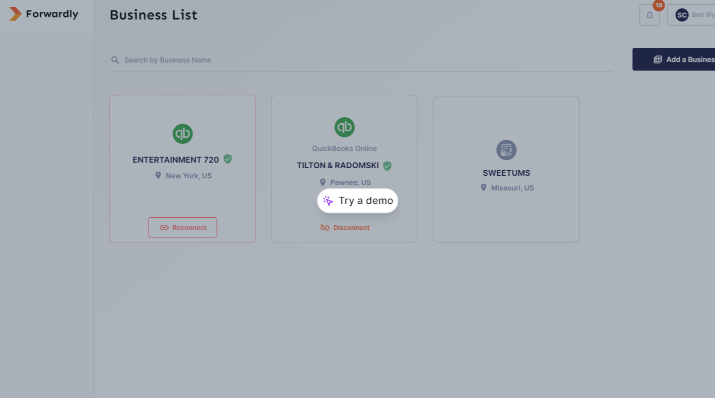Click the Missouri location pin icon
The width and height of the screenshot is (715, 398).
tap(483, 187)
